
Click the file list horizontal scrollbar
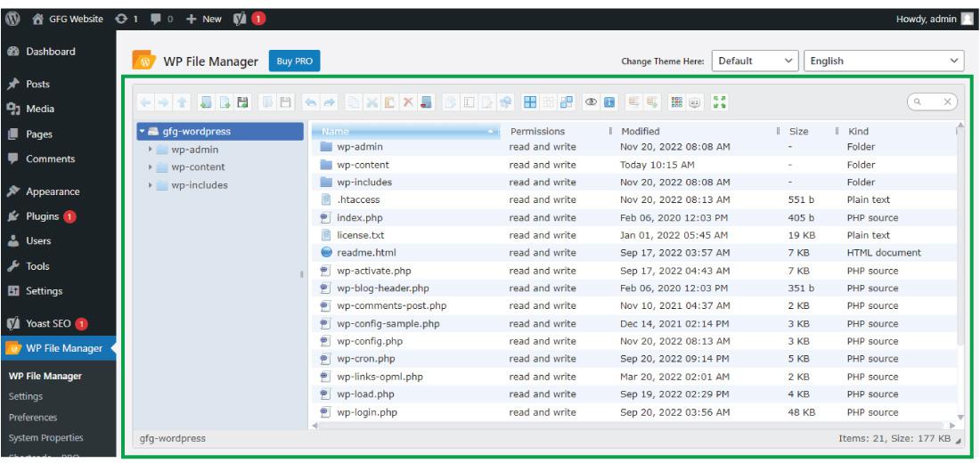click(632, 425)
